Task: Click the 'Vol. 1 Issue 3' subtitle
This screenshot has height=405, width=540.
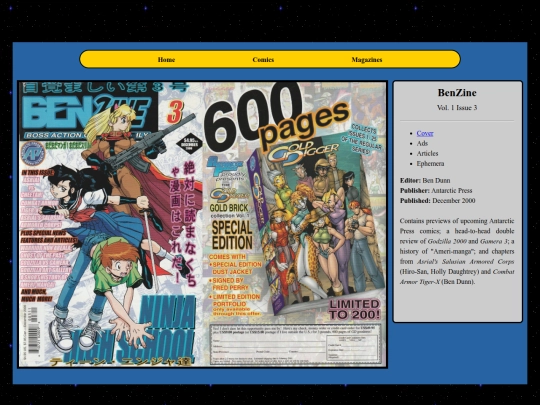Action: 457,108
